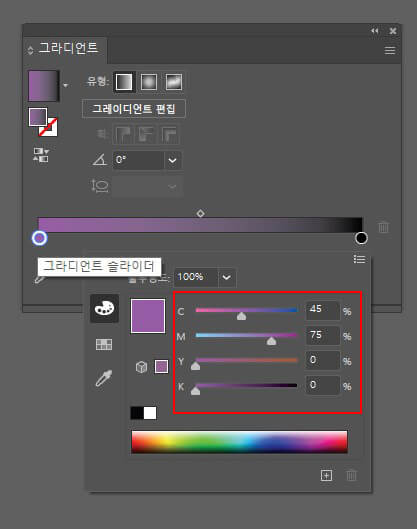Open the Gradient panel menu icon
The height and width of the screenshot is (529, 417).
[390, 51]
